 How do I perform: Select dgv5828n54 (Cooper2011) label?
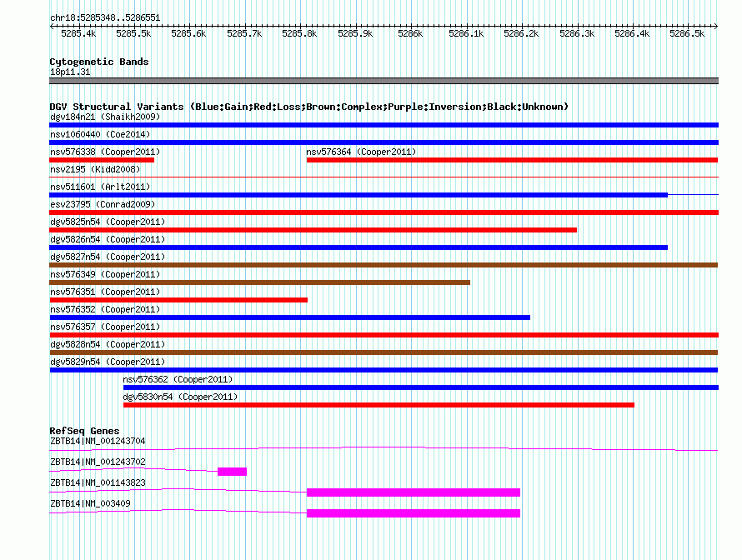coord(108,344)
